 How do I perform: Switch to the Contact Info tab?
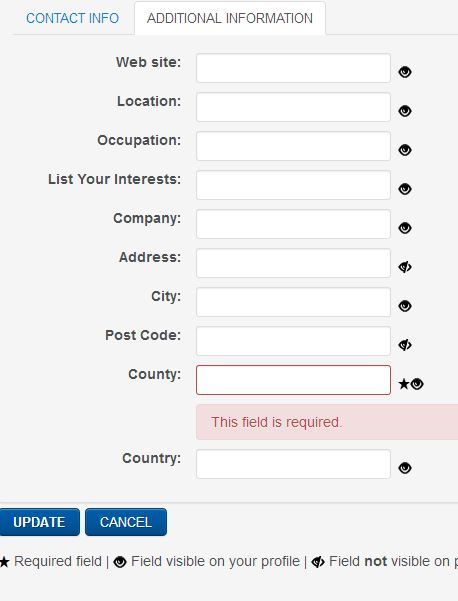click(72, 18)
